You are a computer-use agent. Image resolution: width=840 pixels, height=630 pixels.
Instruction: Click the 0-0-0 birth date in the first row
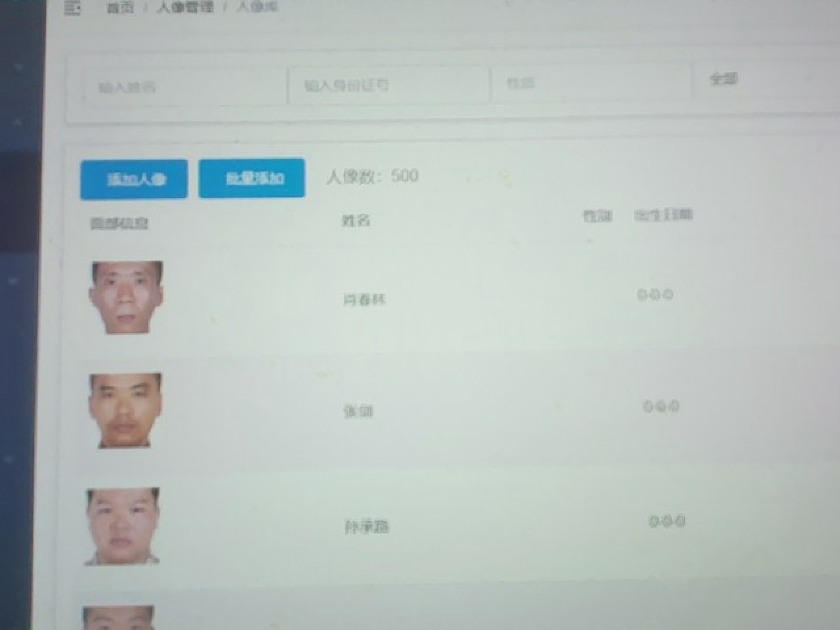(655, 295)
